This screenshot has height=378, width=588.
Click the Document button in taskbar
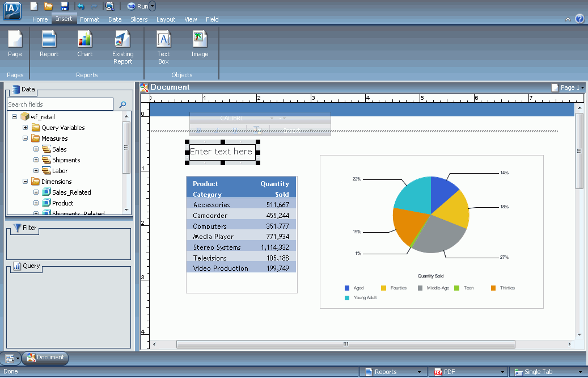tap(45, 358)
